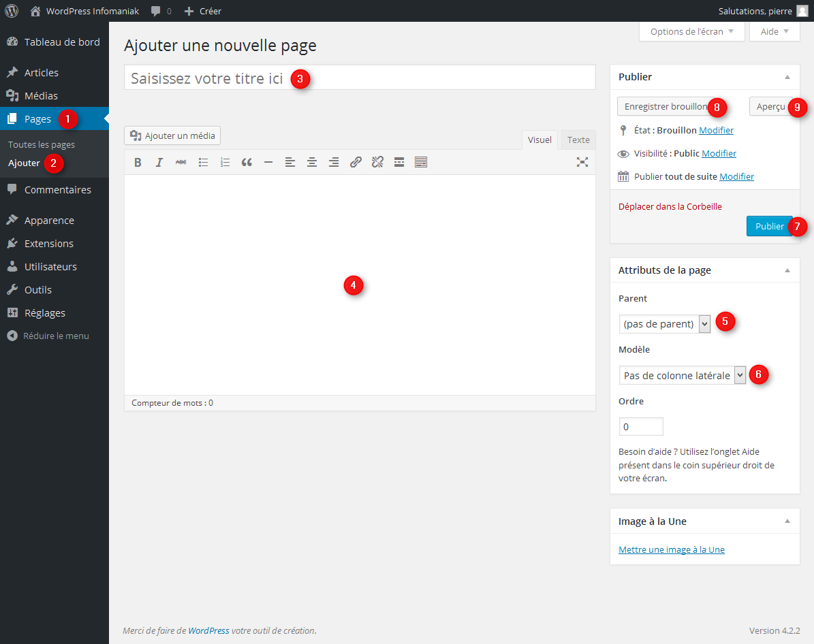Apply italic with the toolbar icon

pyautogui.click(x=159, y=162)
